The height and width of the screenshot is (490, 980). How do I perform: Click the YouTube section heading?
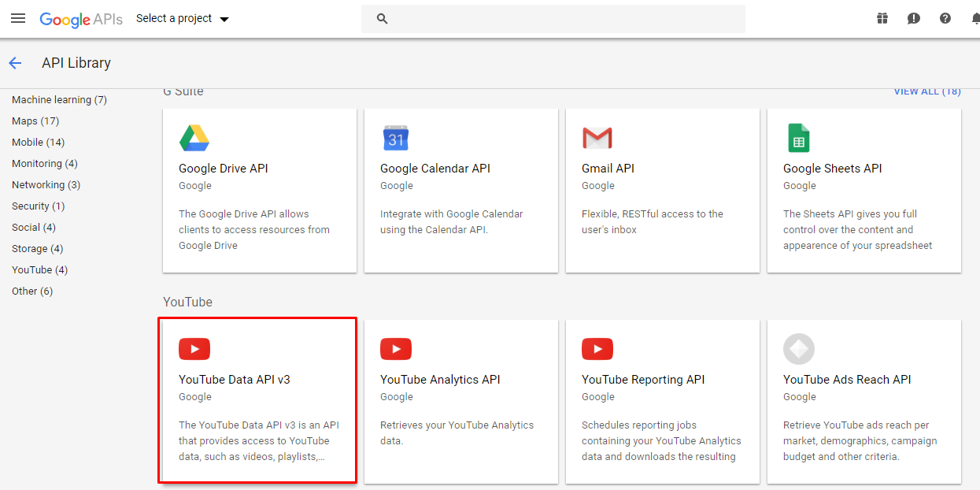187,303
